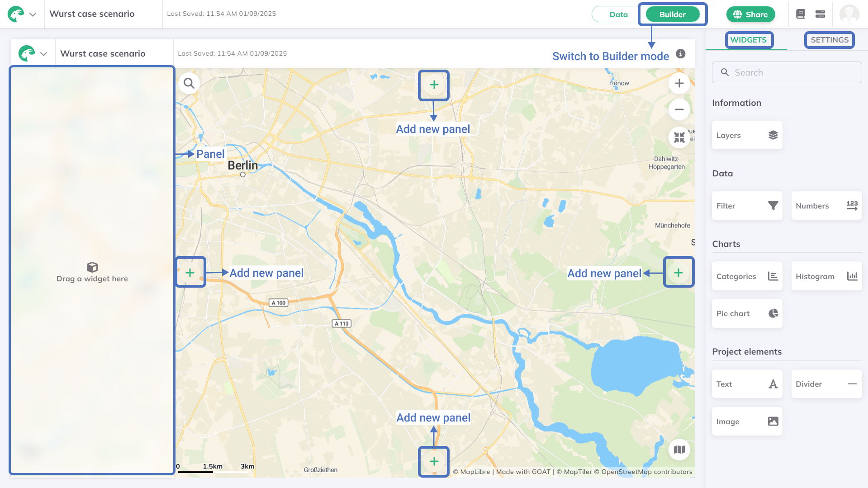Click the map search magnifier icon

pos(189,83)
